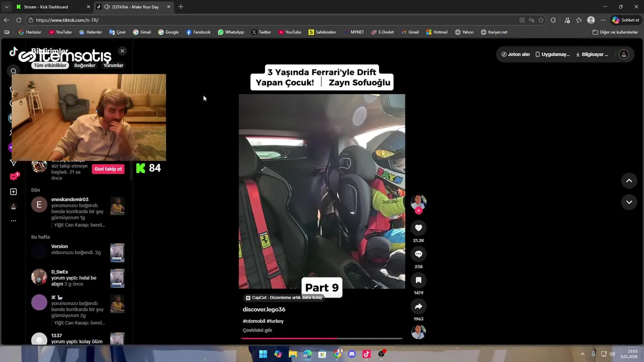
Task: Open the discover.lego36 creator profile
Action: 264,309
